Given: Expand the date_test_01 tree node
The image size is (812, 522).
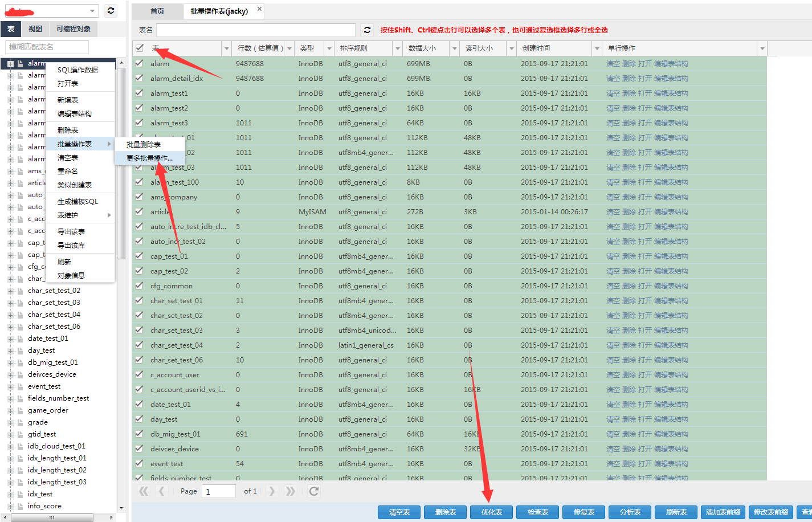Looking at the screenshot, I should coord(11,339).
